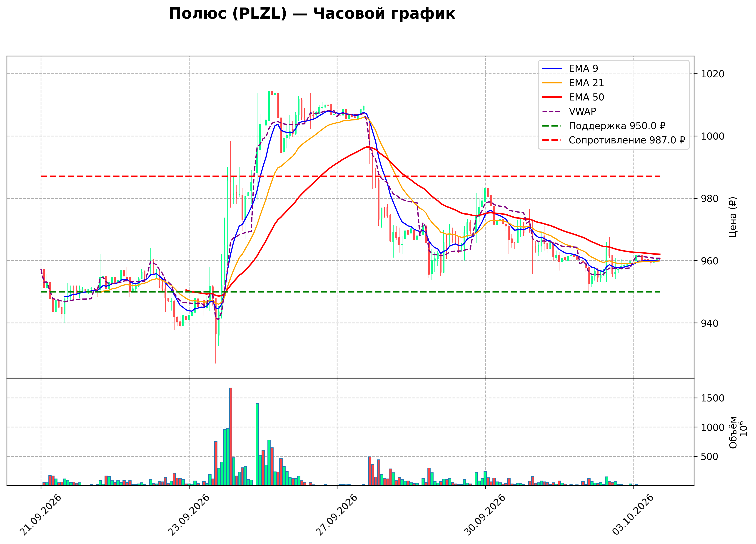Click the 21.09.2026 date label
Screen dimensions: 756x544
point(41,515)
